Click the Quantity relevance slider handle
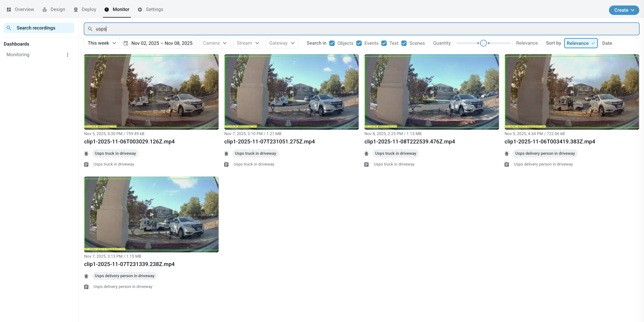The image size is (644, 322). [x=483, y=43]
